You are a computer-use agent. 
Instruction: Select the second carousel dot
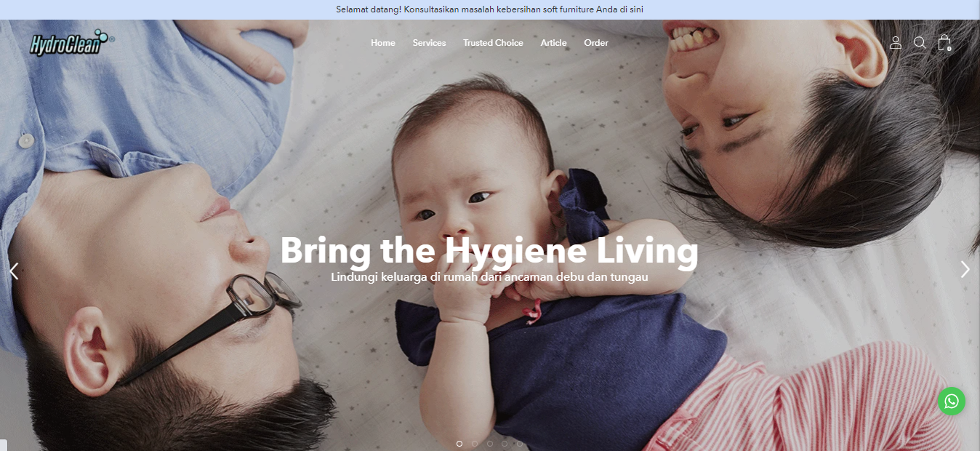pyautogui.click(x=475, y=443)
